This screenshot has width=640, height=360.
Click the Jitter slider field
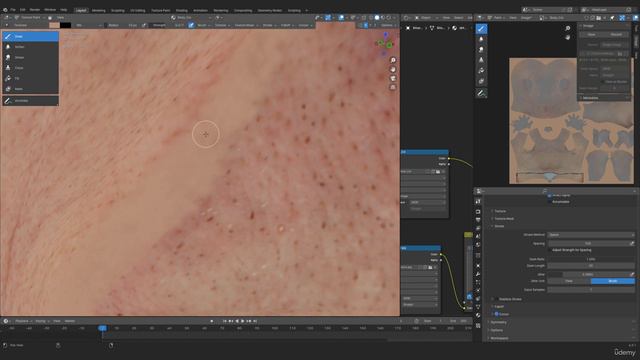588,274
